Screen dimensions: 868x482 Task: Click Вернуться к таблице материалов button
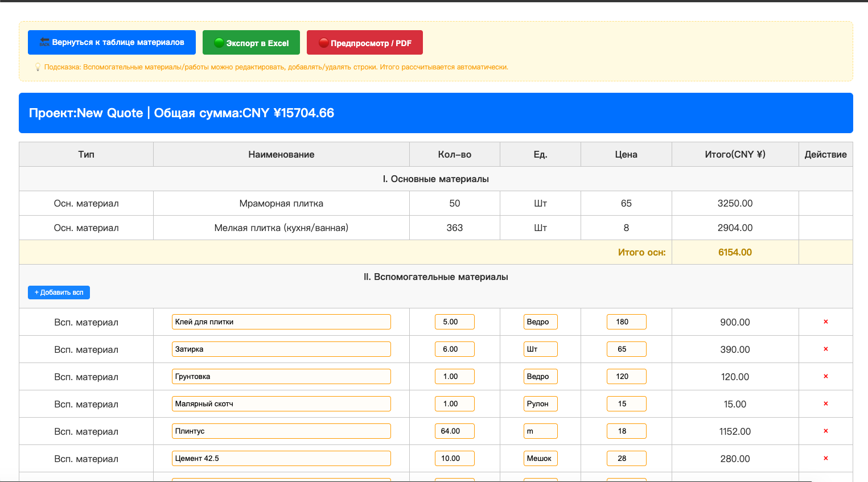[x=112, y=43]
